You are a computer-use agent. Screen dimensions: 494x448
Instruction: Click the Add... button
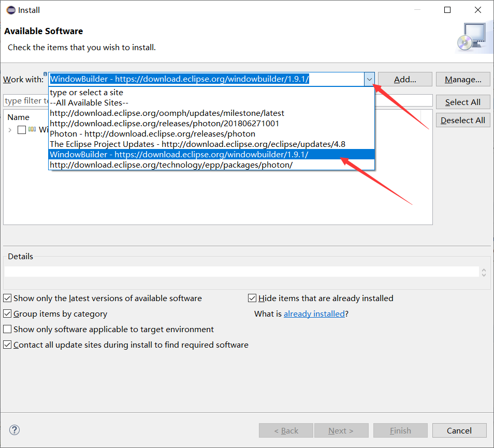pos(405,79)
